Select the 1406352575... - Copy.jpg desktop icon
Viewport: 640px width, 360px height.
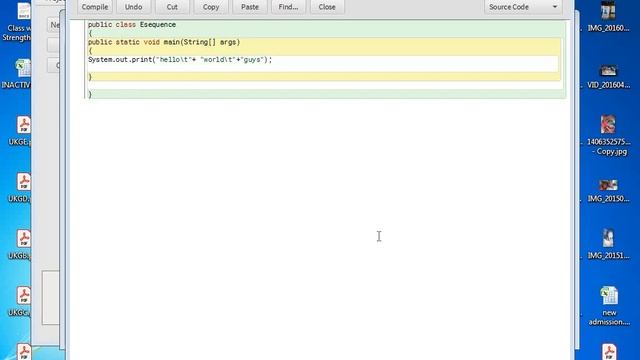[x=608, y=136]
